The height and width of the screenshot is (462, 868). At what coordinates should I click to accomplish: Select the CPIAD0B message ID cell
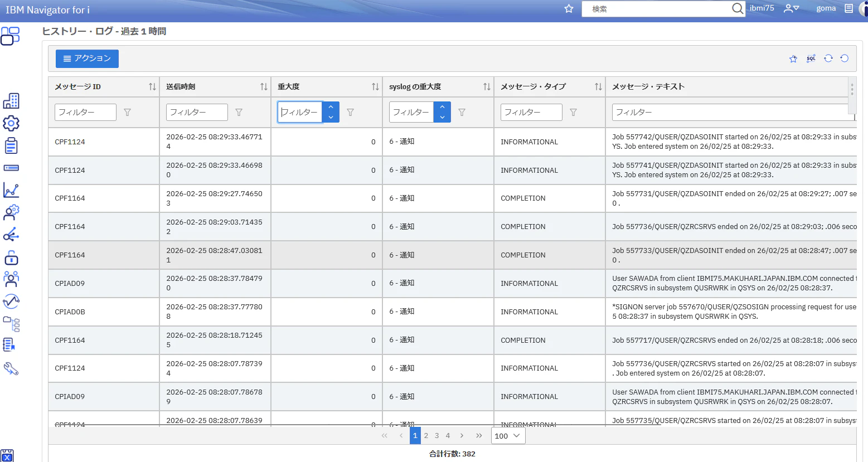pos(104,312)
